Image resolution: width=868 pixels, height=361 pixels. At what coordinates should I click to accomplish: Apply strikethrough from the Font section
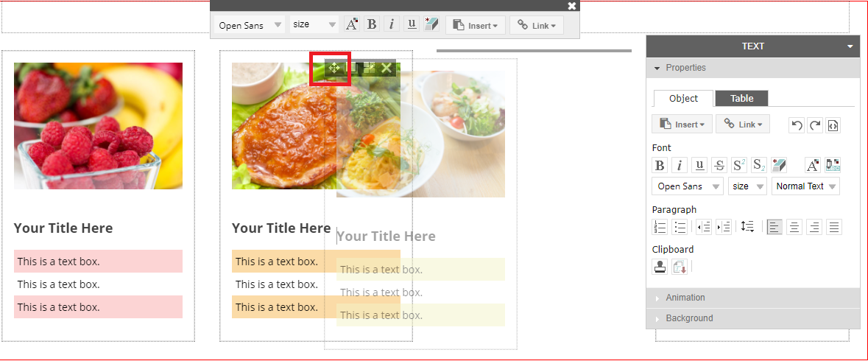pyautogui.click(x=719, y=165)
